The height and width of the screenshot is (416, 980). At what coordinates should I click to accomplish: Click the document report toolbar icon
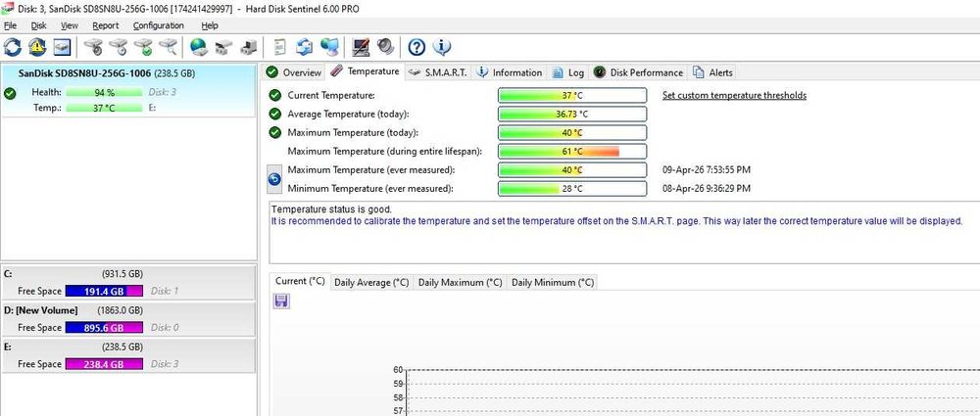coord(280,46)
